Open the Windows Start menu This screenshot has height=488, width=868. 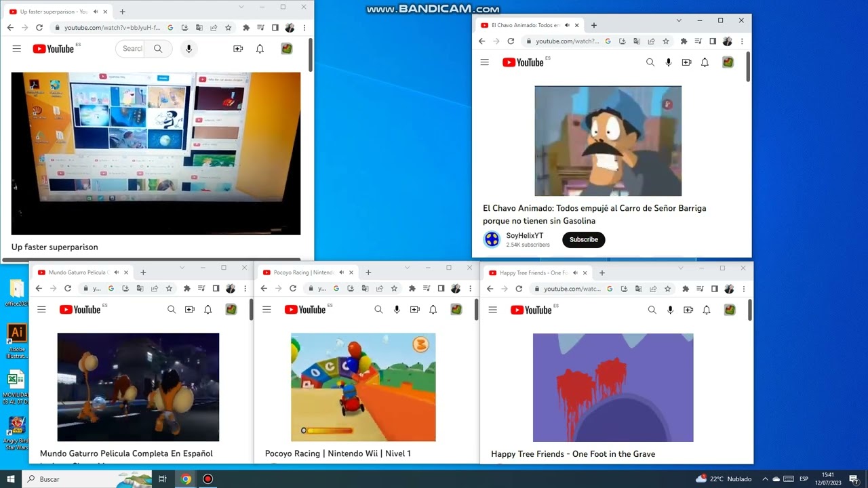coord(11,479)
